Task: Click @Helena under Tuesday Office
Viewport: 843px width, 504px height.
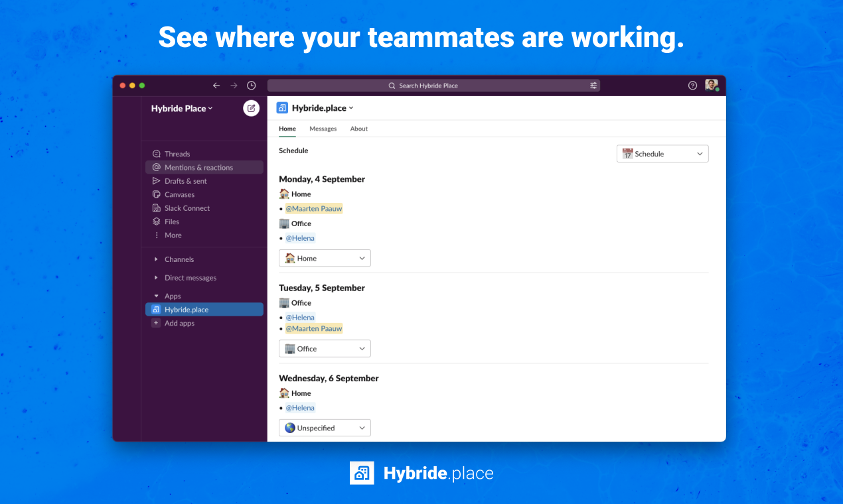Action: (300, 318)
